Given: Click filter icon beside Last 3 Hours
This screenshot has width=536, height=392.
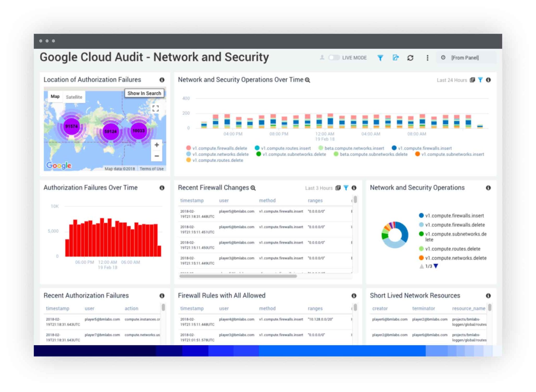Looking at the screenshot, I should (346, 188).
